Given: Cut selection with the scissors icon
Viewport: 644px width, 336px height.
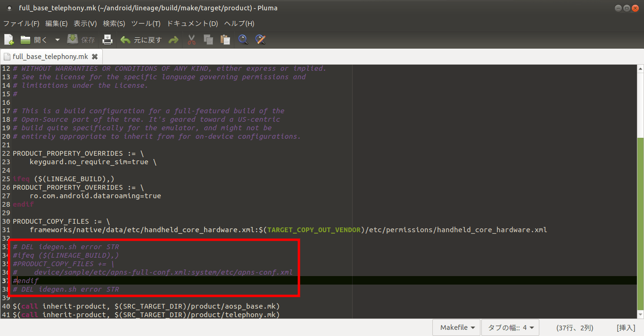Looking at the screenshot, I should [191, 40].
